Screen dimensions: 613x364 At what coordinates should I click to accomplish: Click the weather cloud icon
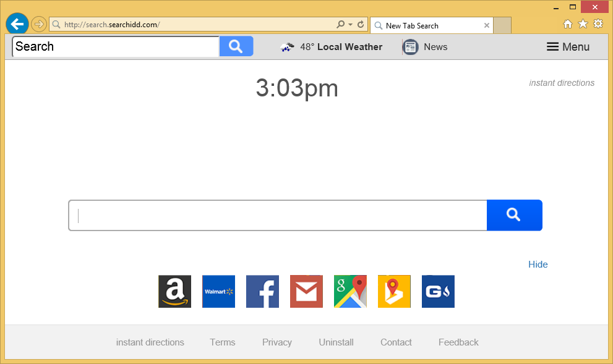(x=287, y=47)
